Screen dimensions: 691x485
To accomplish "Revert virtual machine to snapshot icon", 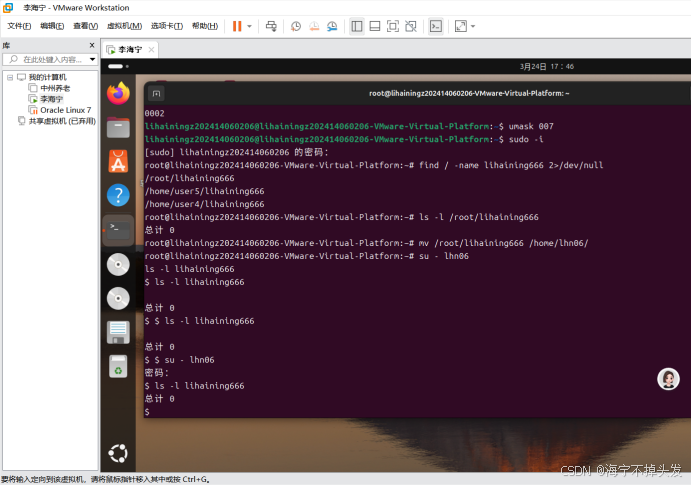I will (314, 26).
